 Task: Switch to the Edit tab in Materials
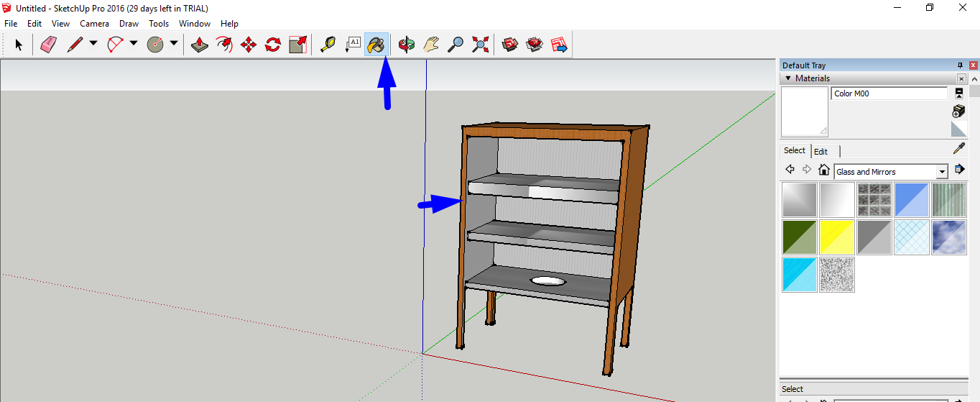821,151
